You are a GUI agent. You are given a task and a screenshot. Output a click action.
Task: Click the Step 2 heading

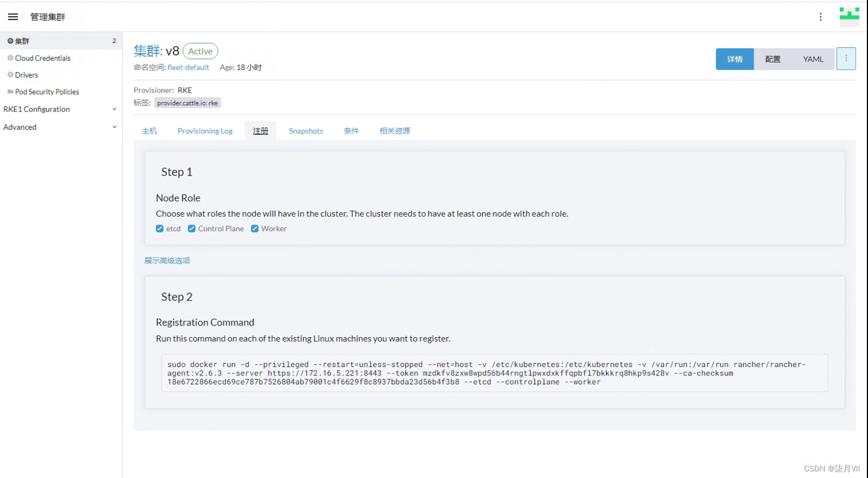click(176, 297)
